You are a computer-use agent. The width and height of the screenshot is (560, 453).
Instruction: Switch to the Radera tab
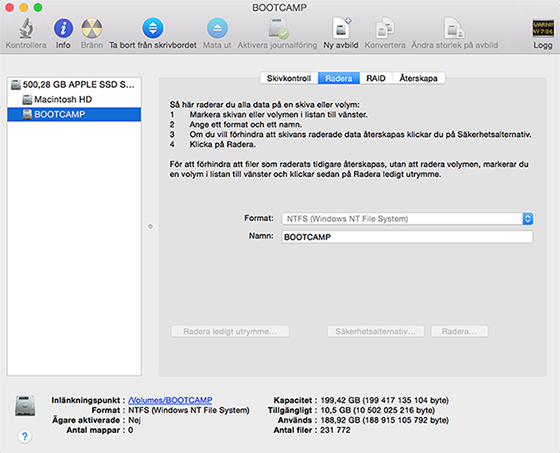coord(339,78)
